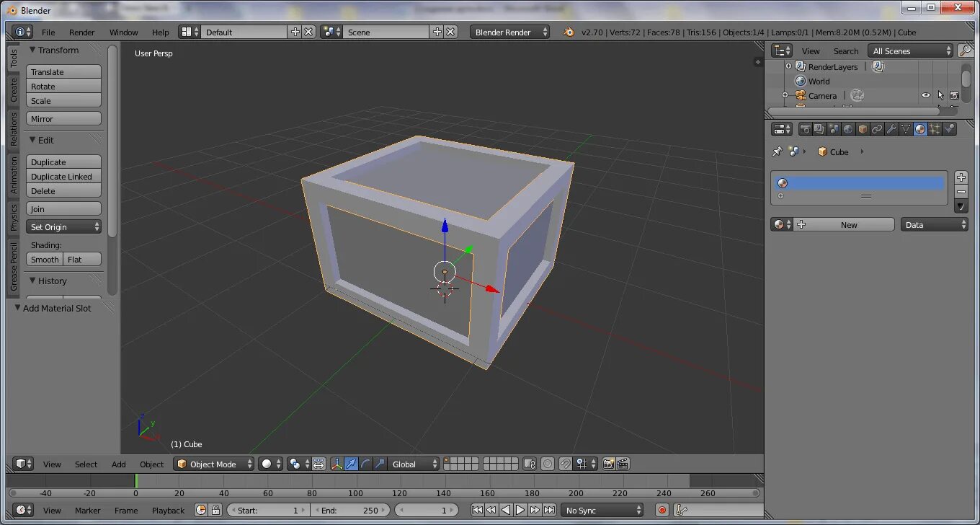Click the delete scene X icon
The width and height of the screenshot is (980, 525).
pos(450,32)
